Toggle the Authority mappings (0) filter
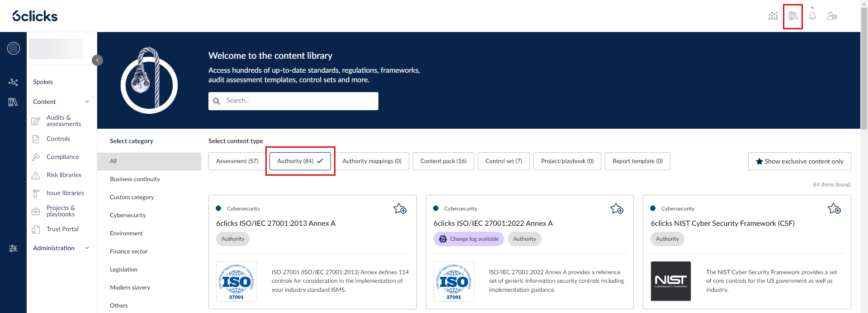The height and width of the screenshot is (313, 868). [x=372, y=161]
